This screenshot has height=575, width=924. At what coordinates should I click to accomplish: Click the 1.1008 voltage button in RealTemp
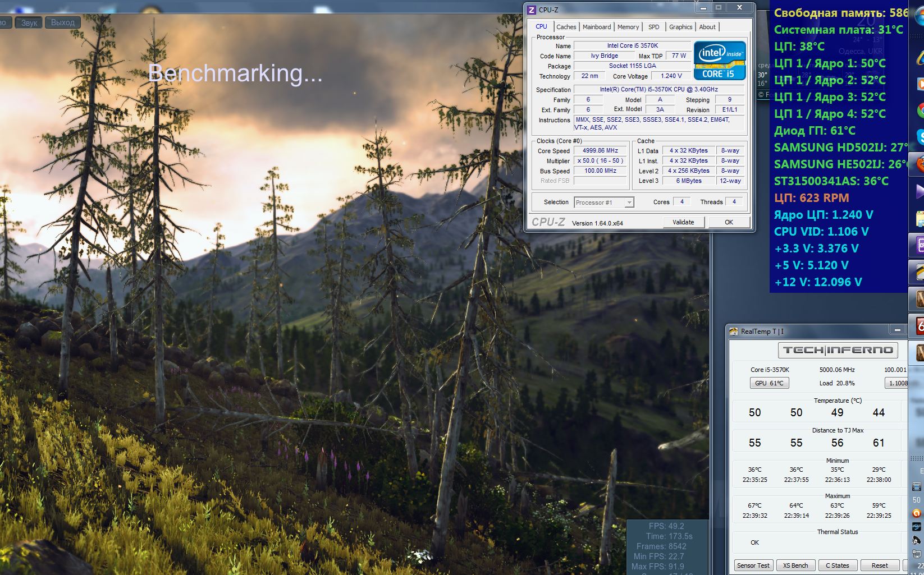(896, 383)
